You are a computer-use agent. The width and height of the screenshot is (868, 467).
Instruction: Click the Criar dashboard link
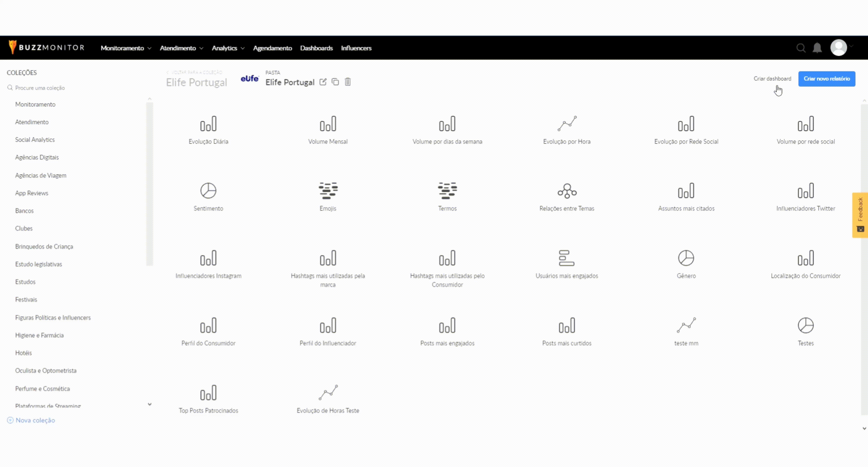(772, 79)
